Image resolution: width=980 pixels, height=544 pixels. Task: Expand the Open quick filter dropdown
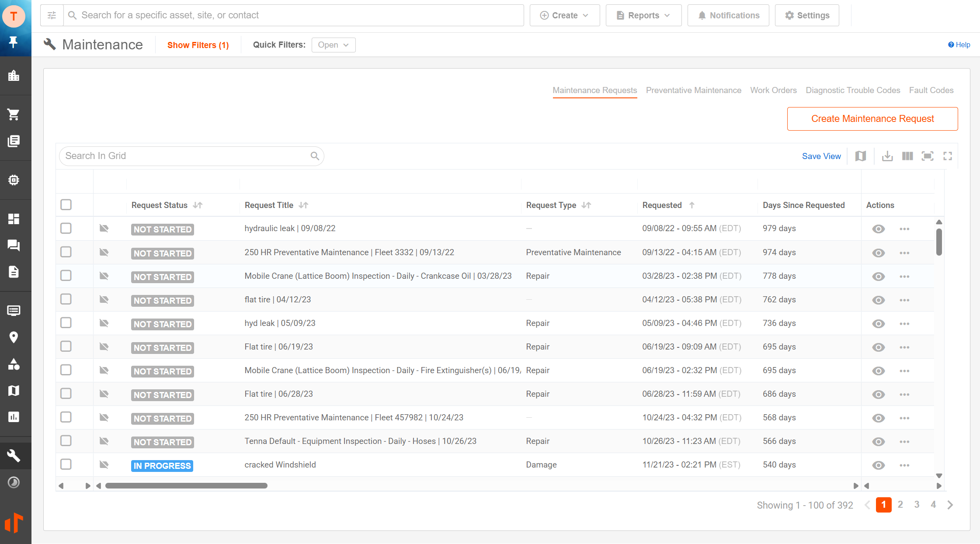click(x=333, y=45)
